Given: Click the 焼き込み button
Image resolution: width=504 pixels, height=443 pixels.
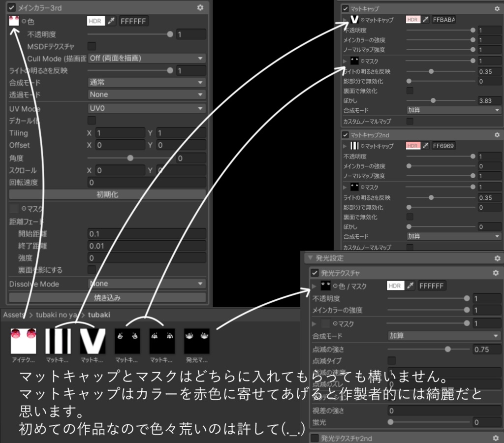Looking at the screenshot, I should [107, 298].
